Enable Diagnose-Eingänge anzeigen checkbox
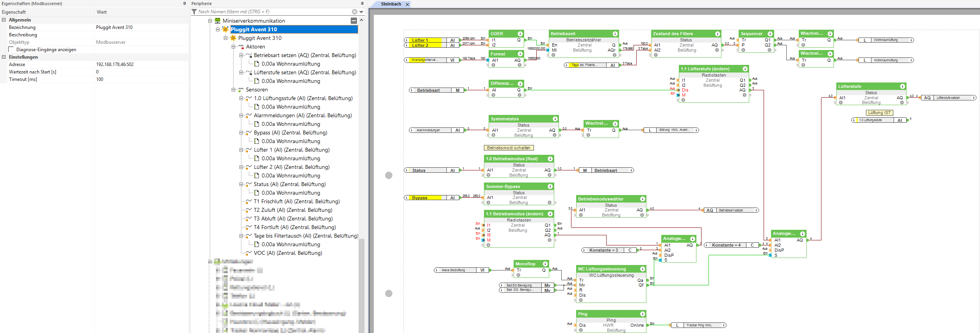Viewport: 980px width, 333px height. point(11,50)
